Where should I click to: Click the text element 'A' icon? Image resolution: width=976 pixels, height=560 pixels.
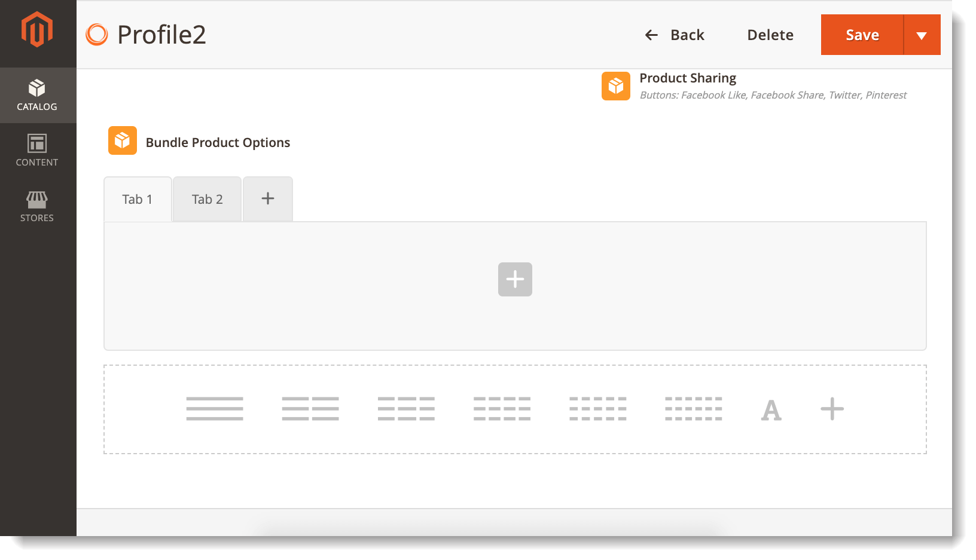coord(772,409)
